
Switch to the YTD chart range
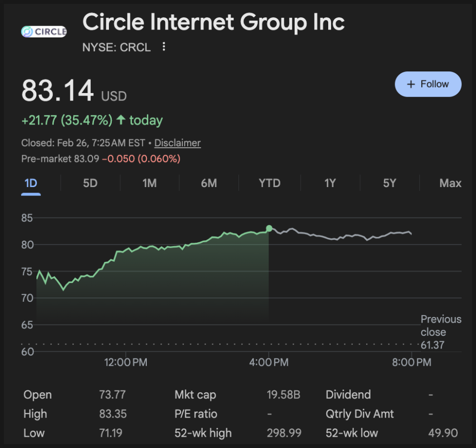coord(270,183)
